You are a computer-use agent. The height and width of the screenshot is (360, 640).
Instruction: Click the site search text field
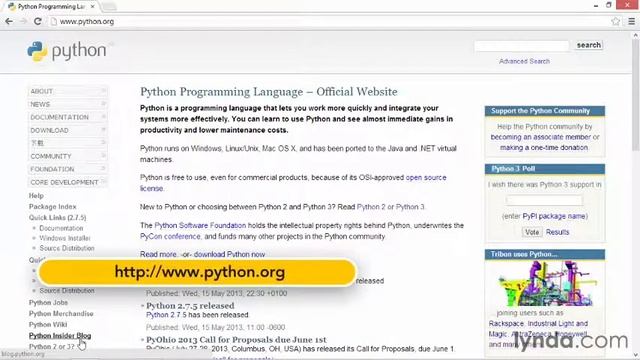(x=522, y=45)
